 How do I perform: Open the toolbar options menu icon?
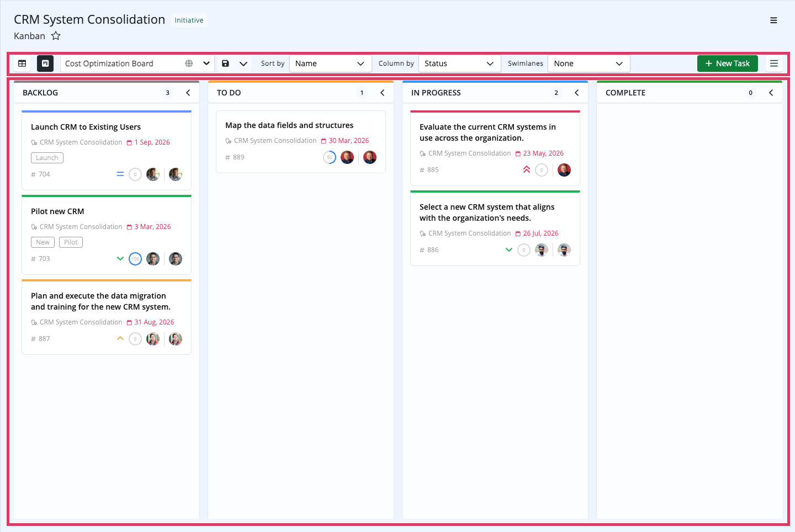pos(774,63)
